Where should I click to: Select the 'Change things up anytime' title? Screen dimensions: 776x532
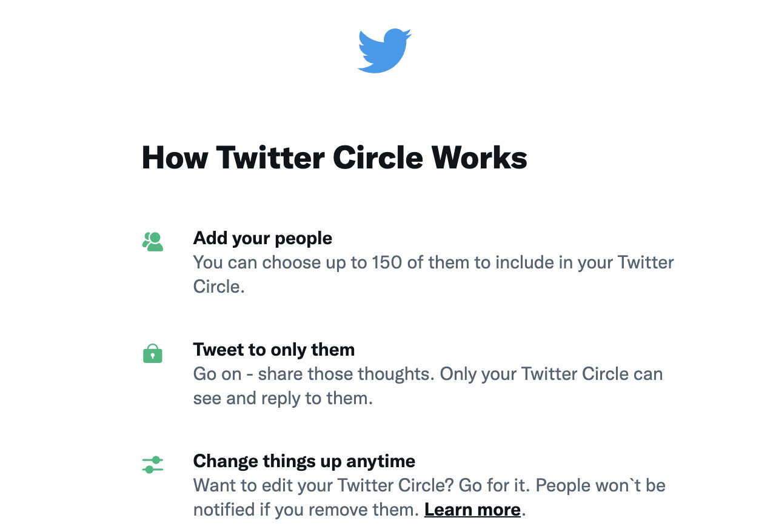304,461
